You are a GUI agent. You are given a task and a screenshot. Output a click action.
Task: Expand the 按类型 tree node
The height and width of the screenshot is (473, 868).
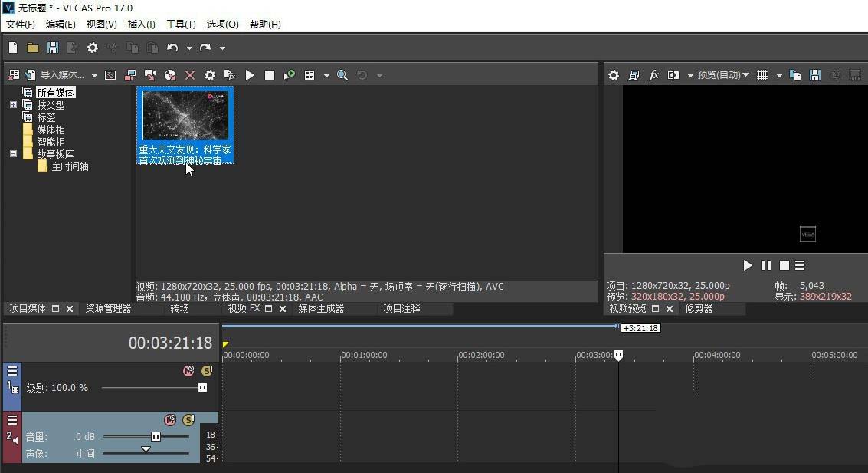(13, 105)
